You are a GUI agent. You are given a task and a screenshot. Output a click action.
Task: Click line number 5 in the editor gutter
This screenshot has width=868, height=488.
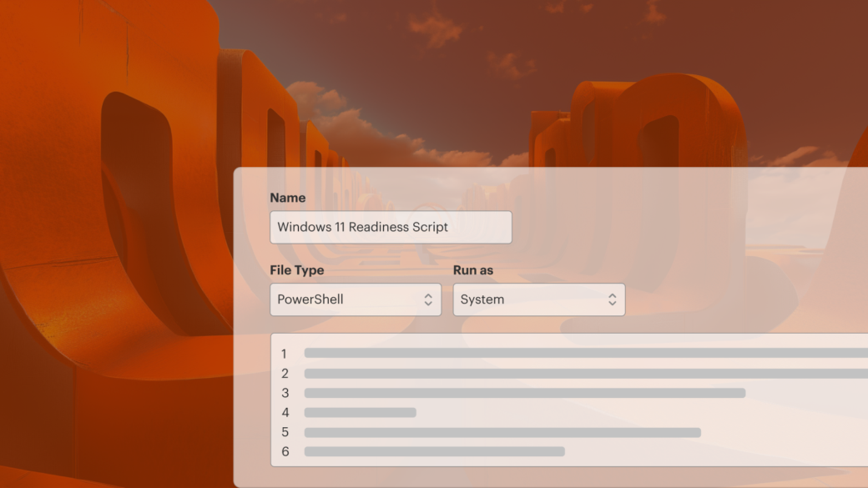(285, 432)
